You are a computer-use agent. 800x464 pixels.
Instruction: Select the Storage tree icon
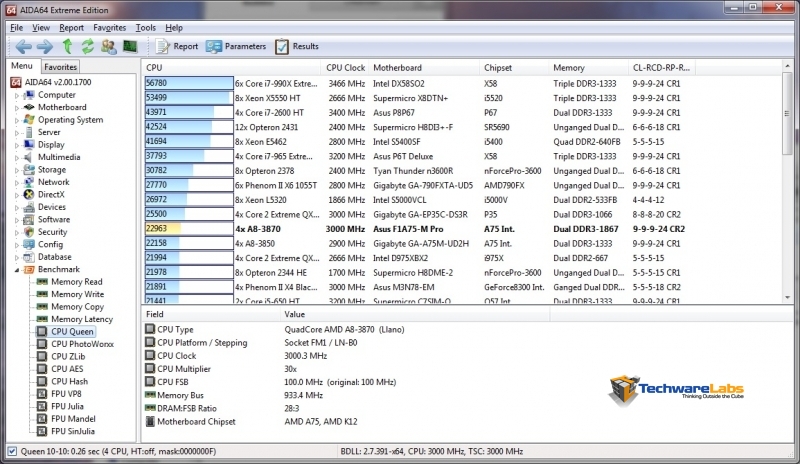(29, 169)
